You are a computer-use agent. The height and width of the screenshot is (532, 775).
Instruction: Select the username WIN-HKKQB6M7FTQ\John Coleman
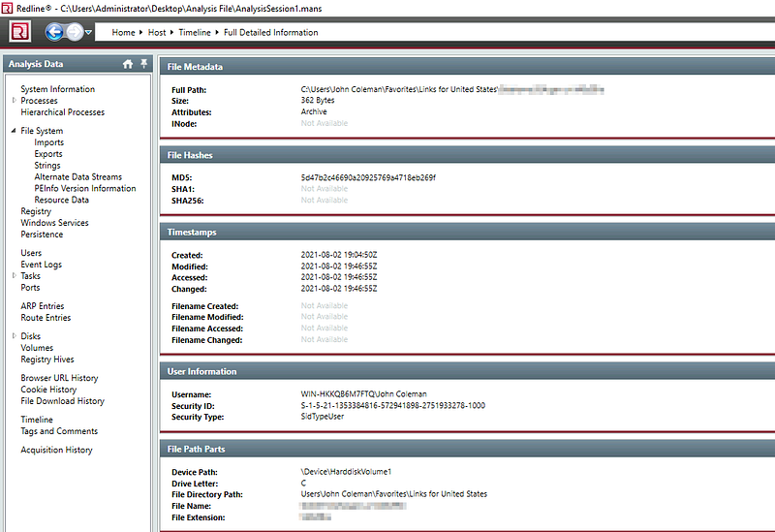tap(364, 394)
